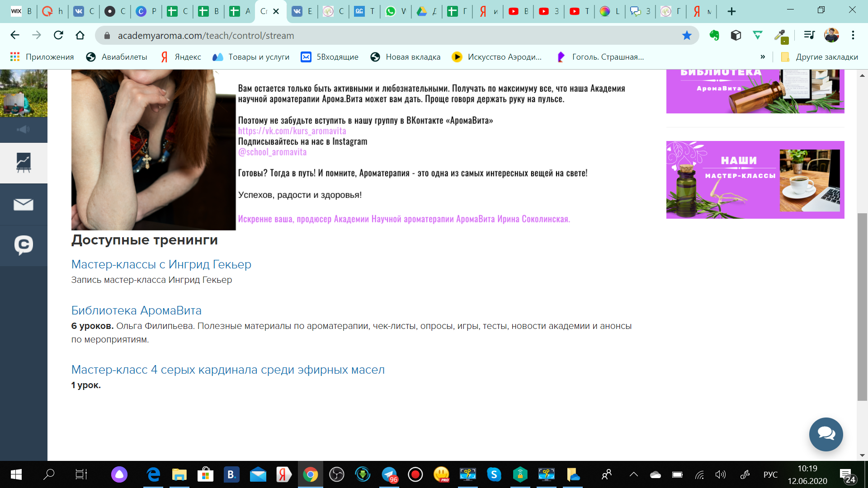Open the floating chat widget button
Screen dimensions: 868x488
pos(826,434)
